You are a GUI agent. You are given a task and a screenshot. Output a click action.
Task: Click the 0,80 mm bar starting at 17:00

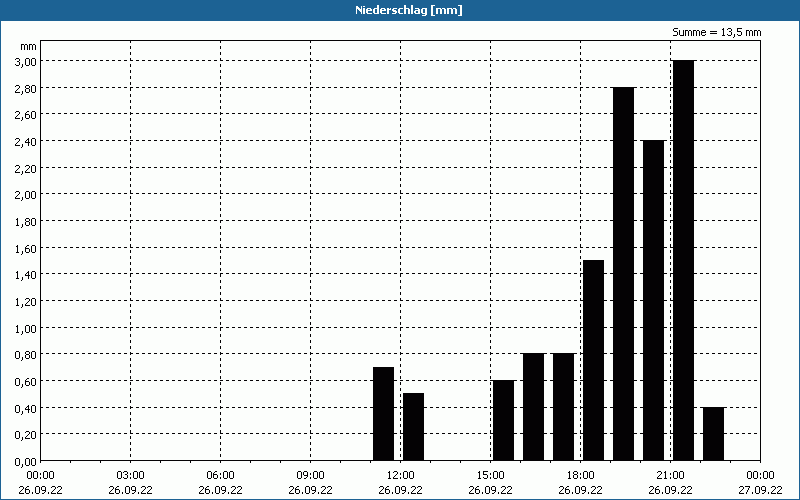coord(563,407)
